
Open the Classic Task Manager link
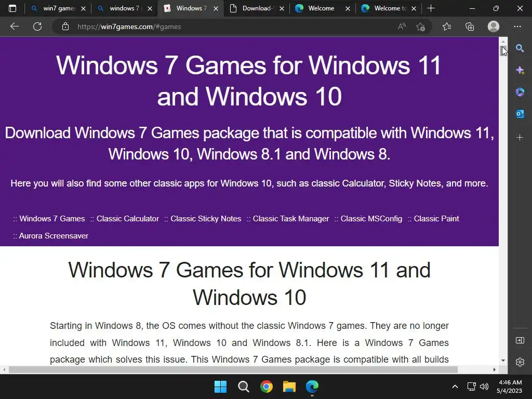pyautogui.click(x=291, y=219)
